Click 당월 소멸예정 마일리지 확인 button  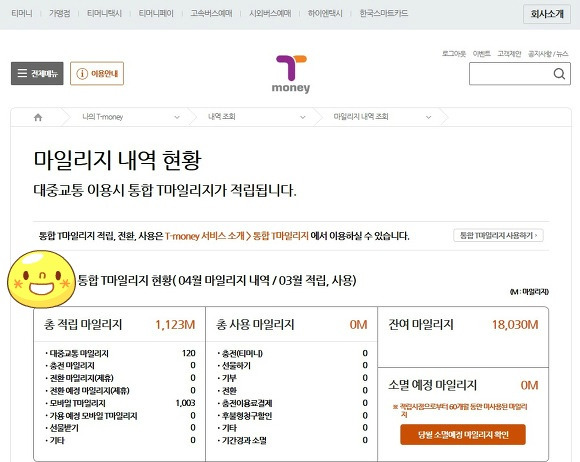click(x=463, y=435)
